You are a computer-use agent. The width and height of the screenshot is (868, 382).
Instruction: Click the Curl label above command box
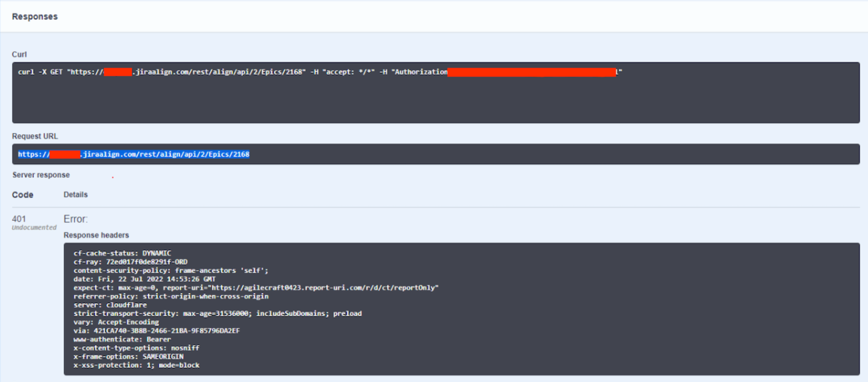point(19,54)
